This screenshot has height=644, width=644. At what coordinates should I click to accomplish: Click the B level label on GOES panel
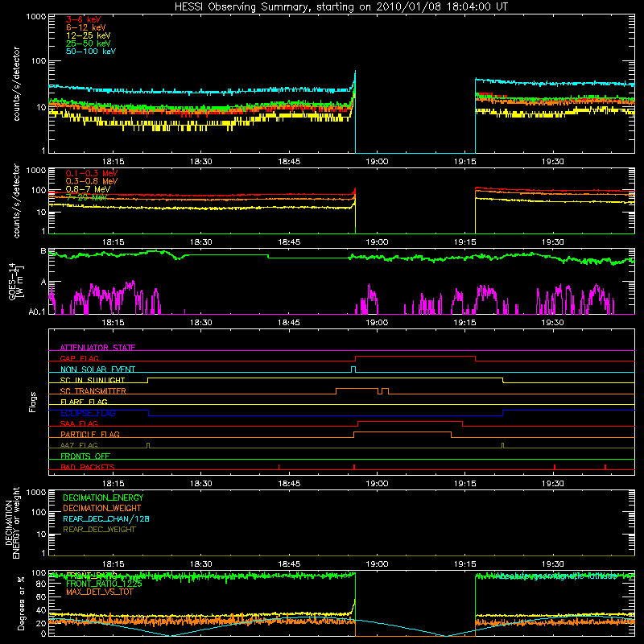point(43,251)
